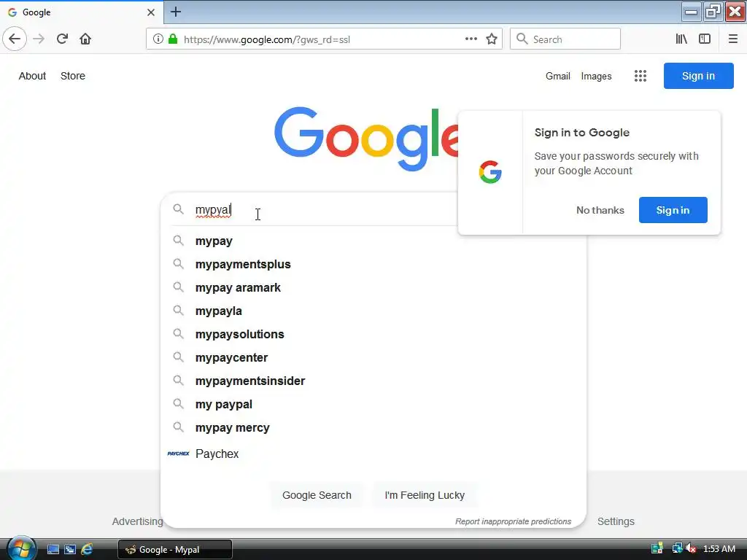
Task: Click Sign in inside the popup
Action: coord(673,210)
